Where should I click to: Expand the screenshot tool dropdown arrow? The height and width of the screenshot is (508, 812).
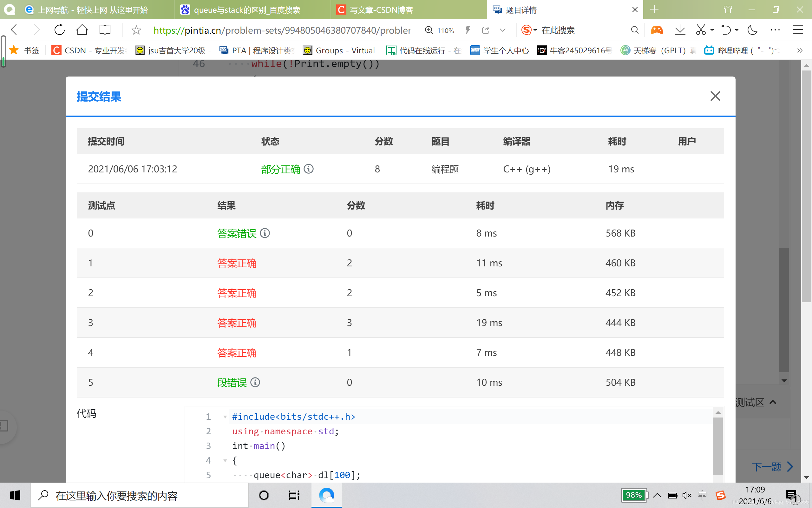click(712, 30)
